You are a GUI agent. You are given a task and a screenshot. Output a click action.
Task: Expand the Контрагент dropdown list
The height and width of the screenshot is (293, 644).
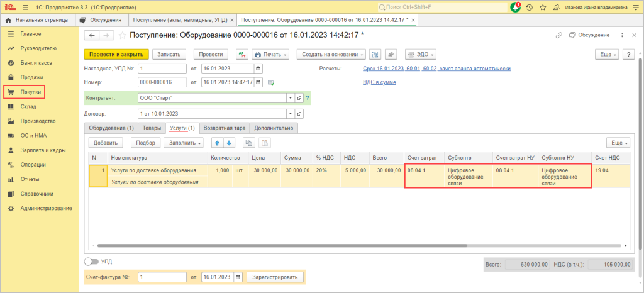[290, 98]
